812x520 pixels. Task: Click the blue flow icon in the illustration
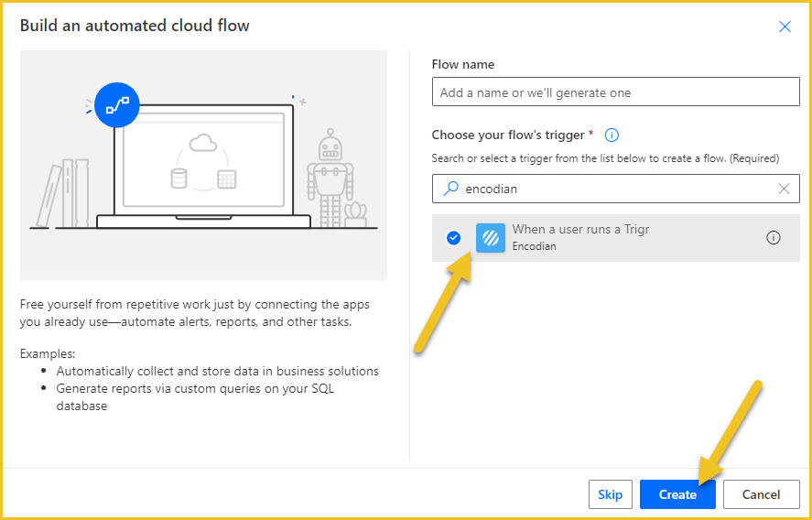117,105
